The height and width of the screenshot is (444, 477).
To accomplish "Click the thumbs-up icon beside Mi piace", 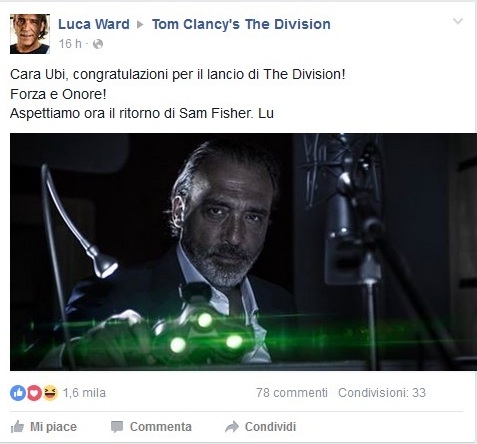I will (x=17, y=427).
